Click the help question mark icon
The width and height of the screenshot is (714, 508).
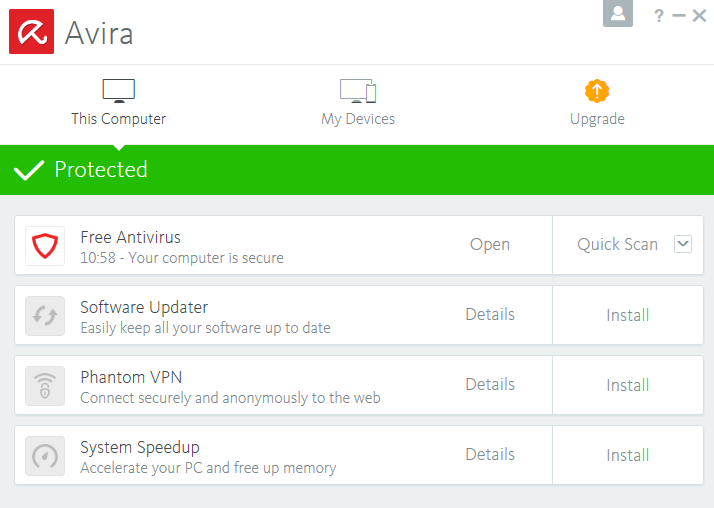(x=659, y=15)
